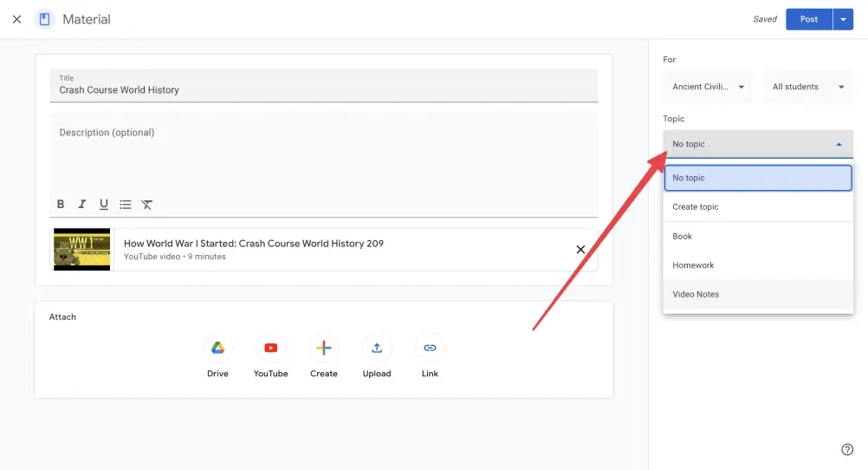
Task: Open the help question mark icon
Action: [847, 449]
